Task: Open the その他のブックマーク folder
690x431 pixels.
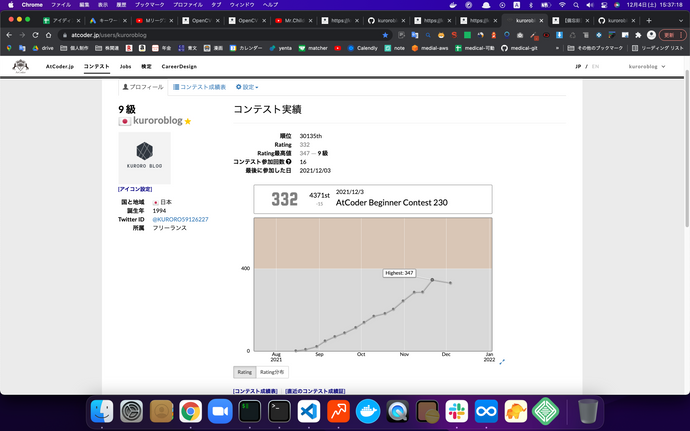Action: (x=595, y=48)
